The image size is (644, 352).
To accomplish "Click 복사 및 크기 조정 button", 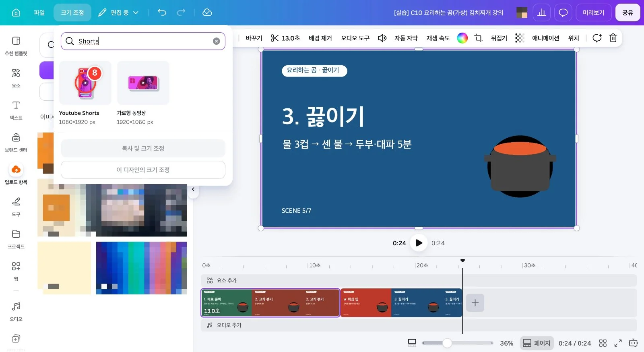I will pos(143,148).
